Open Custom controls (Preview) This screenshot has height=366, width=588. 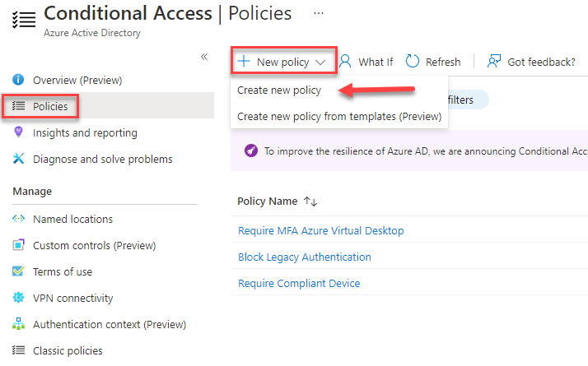click(x=95, y=245)
